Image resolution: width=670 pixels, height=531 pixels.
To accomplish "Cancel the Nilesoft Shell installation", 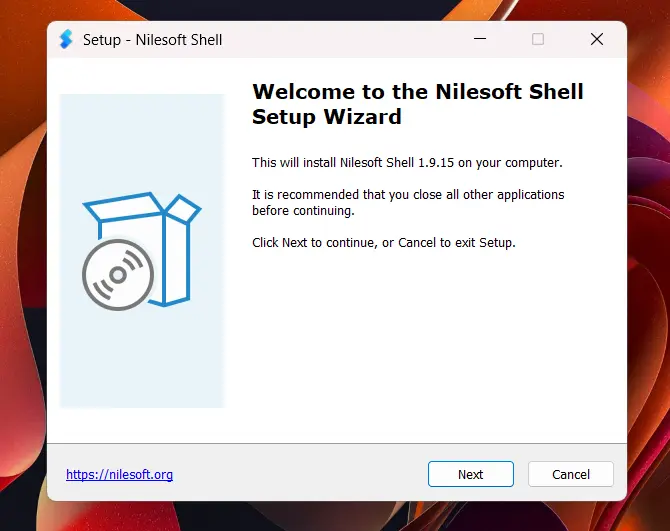I will [x=571, y=474].
